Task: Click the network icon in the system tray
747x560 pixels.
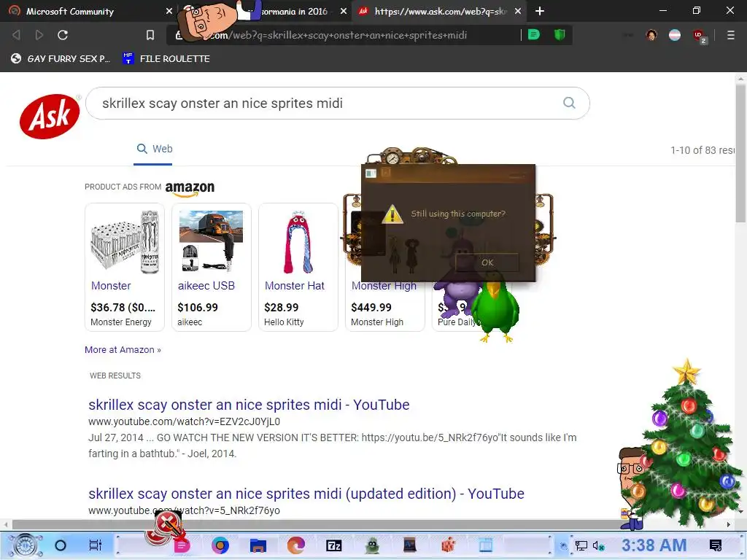Action: tap(581, 545)
